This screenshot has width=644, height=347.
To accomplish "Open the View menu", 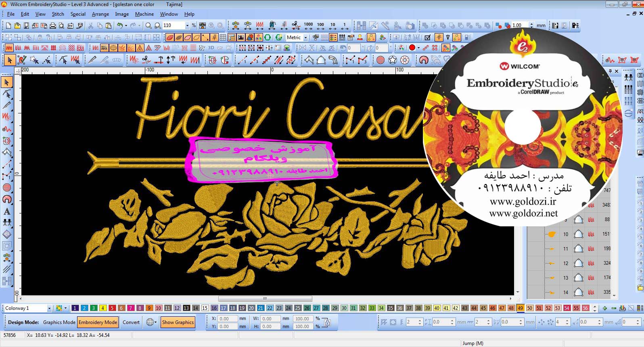I will click(x=40, y=14).
